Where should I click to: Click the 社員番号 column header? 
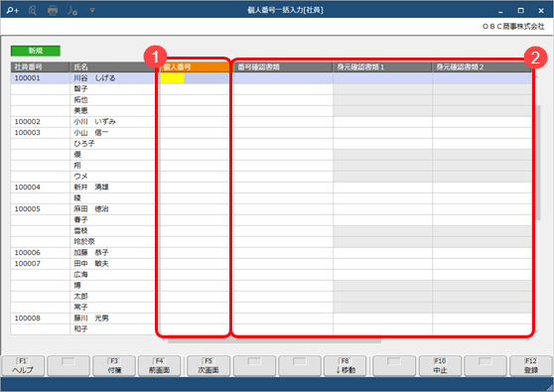click(x=40, y=67)
